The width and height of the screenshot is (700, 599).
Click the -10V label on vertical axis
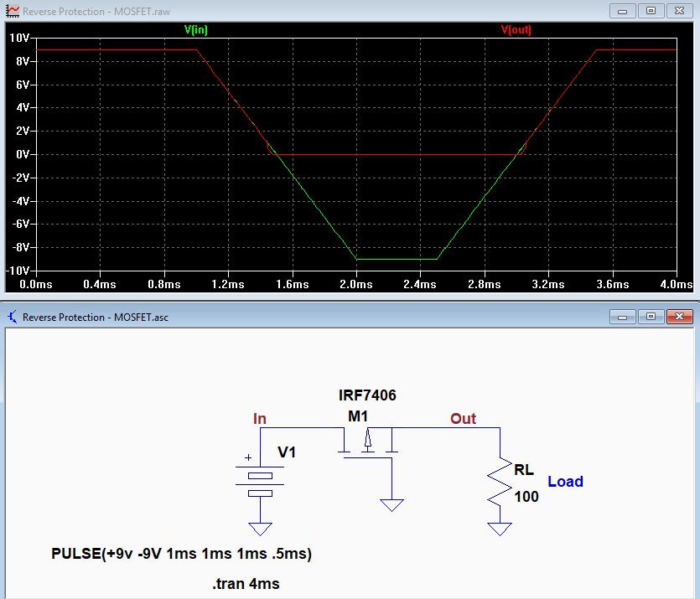pyautogui.click(x=18, y=271)
